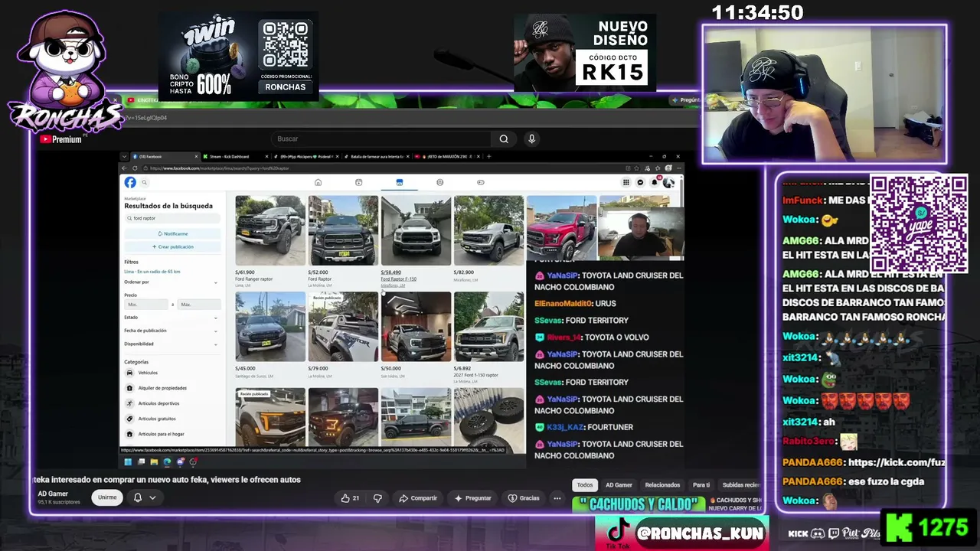Viewport: 980px width, 551px height.
Task: Expand the Ordenar por dropdown
Action: click(171, 282)
